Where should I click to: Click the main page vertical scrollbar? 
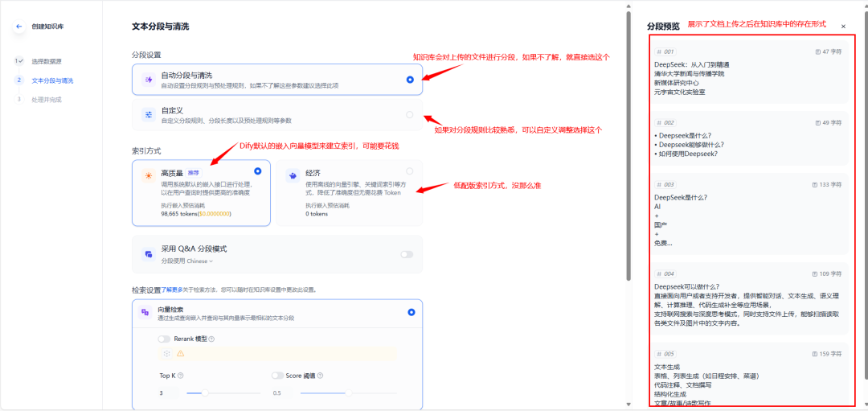coord(628,145)
